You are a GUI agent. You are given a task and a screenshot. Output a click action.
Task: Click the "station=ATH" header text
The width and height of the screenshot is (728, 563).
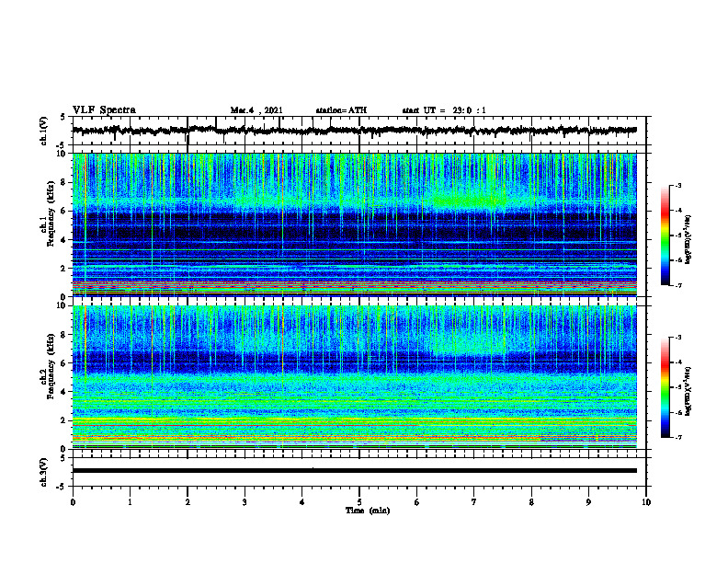tap(341, 110)
